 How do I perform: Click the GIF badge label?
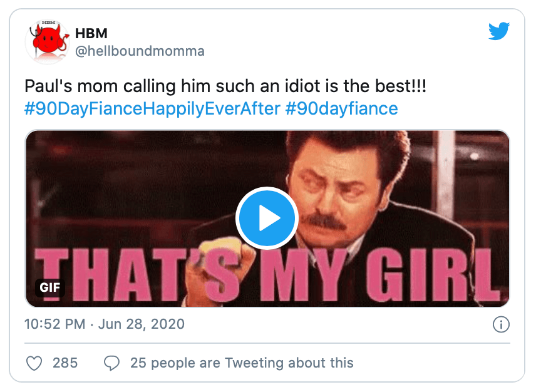(50, 289)
